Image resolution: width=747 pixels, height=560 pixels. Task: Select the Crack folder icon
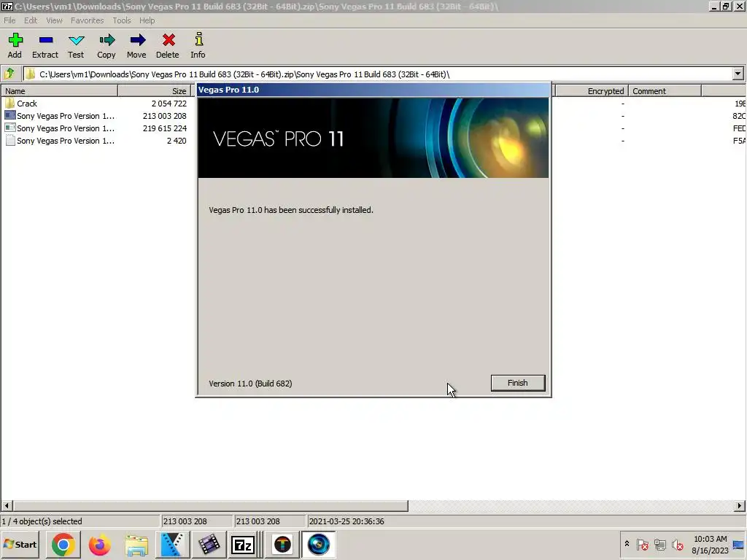coord(9,104)
